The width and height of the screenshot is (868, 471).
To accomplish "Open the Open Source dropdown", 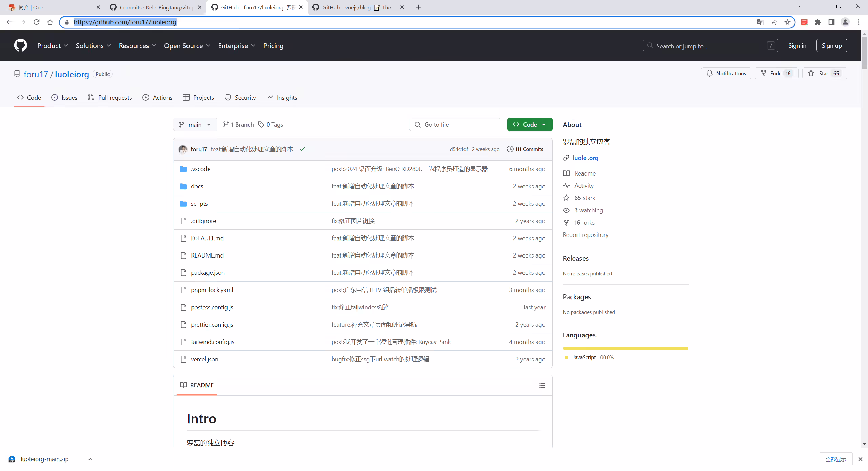I will [x=187, y=45].
